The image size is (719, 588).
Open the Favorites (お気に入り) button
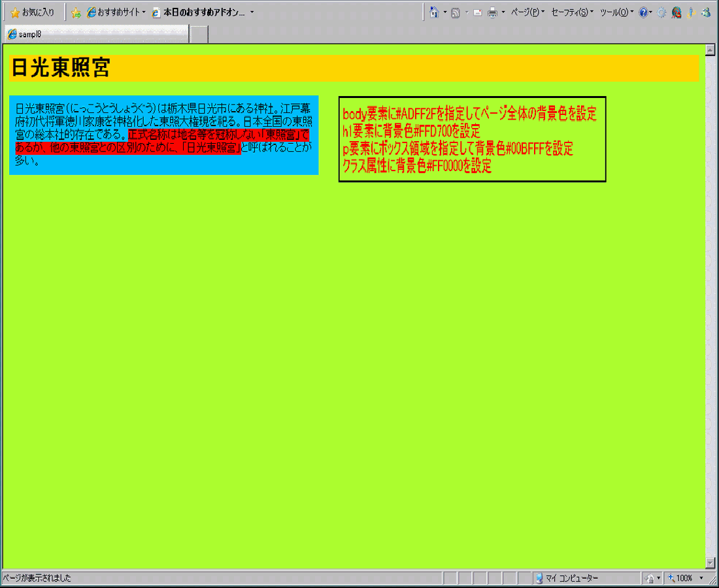pyautogui.click(x=32, y=13)
